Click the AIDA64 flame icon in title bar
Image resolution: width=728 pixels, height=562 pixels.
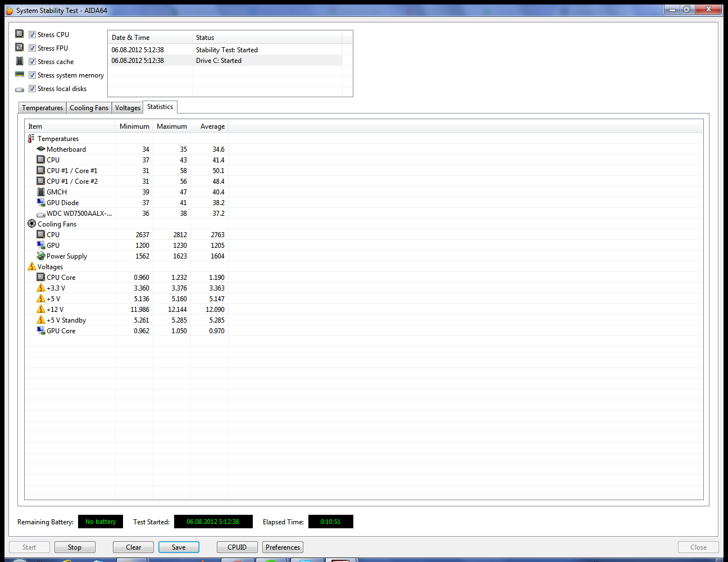9,10
